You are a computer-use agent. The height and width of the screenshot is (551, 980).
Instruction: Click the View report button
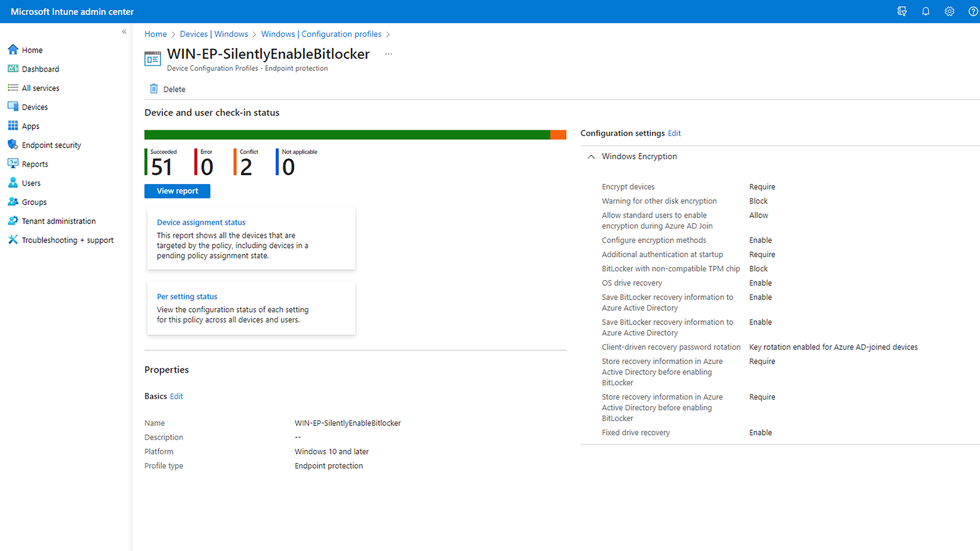pos(177,191)
